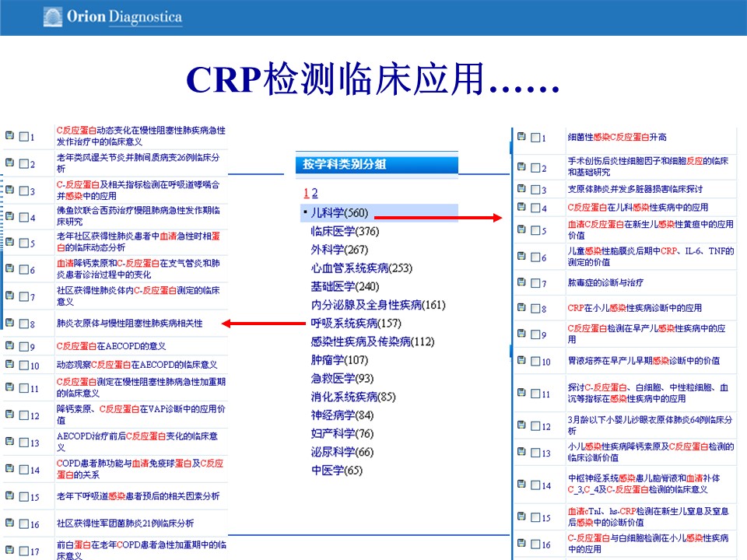Viewport: 747px width, 560px height.
Task: Open article 脓毒症的诊断与治疗
Action: 605,282
